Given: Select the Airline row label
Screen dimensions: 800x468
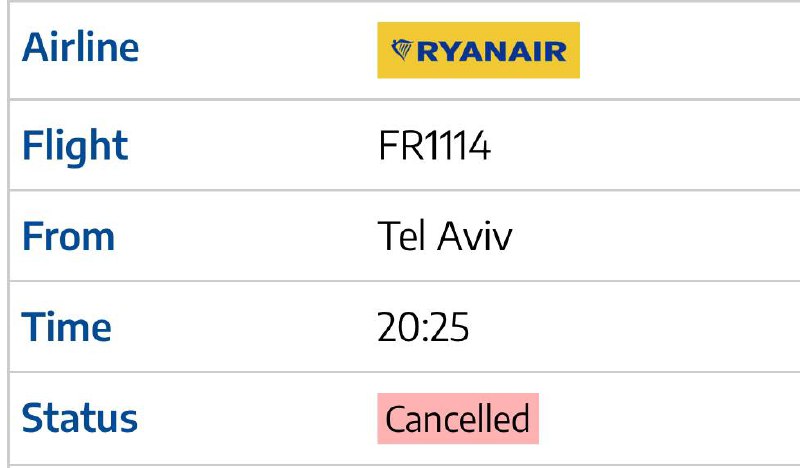Looking at the screenshot, I should [80, 47].
